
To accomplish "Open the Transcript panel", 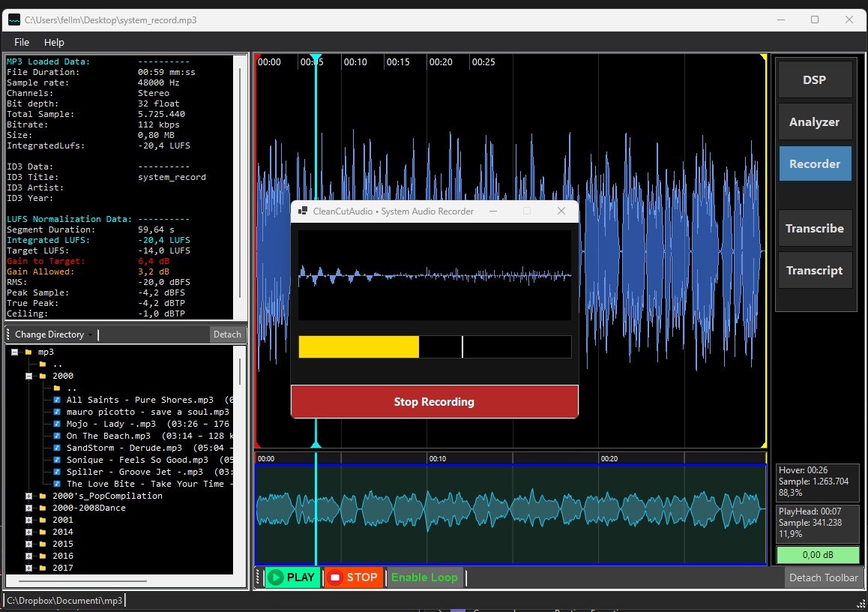I will click(815, 270).
